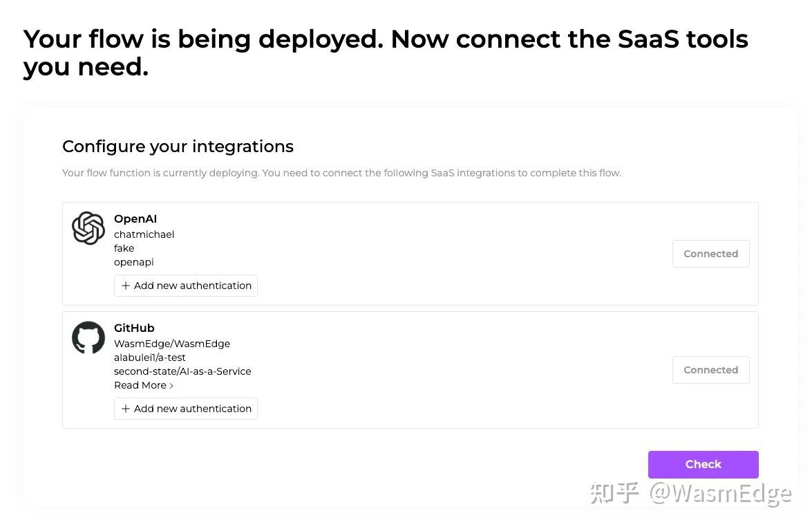This screenshot has height=529, width=812.
Task: Select the WasmEdge/WasmEdge repository entry
Action: (x=172, y=344)
